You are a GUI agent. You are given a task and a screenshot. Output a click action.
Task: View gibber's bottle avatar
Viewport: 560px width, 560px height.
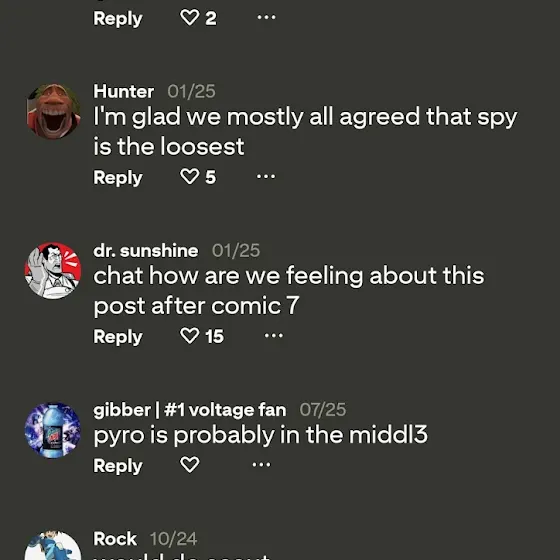pyautogui.click(x=53, y=430)
